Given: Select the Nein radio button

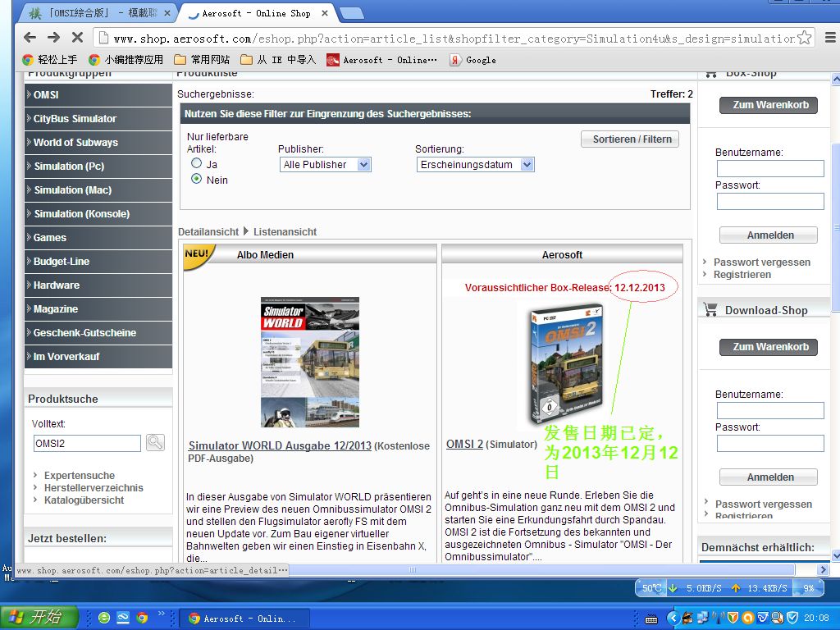Looking at the screenshot, I should (197, 179).
